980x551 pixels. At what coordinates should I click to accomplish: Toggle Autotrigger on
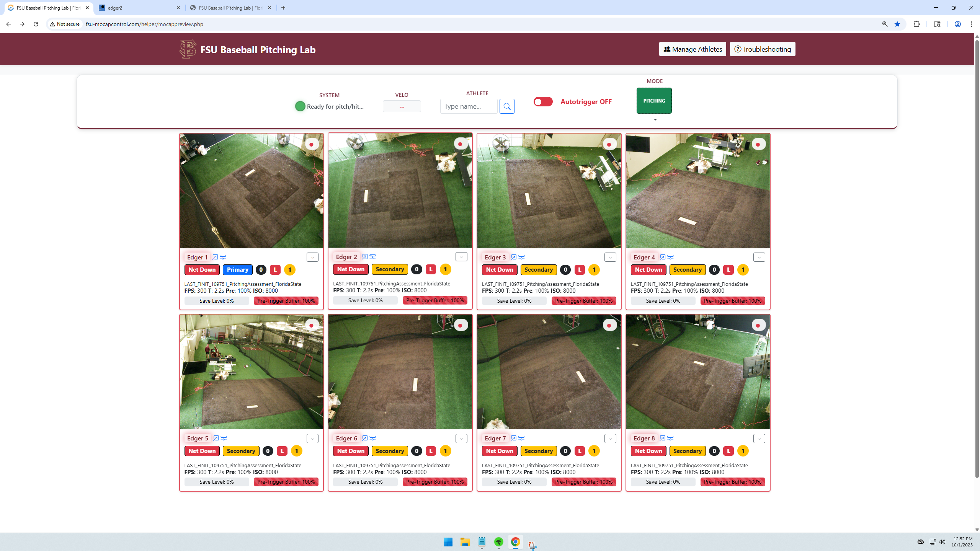point(543,102)
